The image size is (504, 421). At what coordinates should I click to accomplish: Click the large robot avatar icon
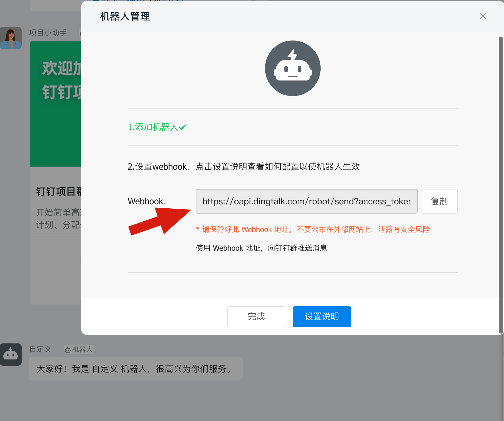pos(293,68)
